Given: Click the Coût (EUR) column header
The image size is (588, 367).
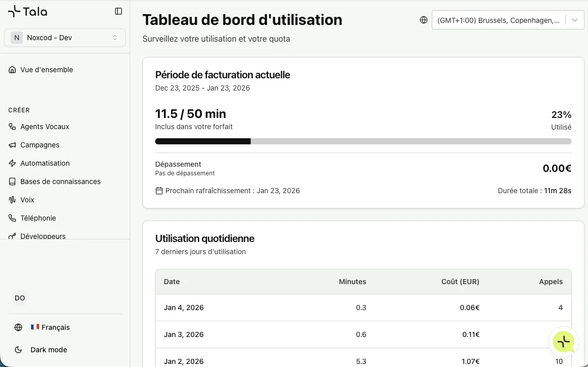Looking at the screenshot, I should [460, 282].
